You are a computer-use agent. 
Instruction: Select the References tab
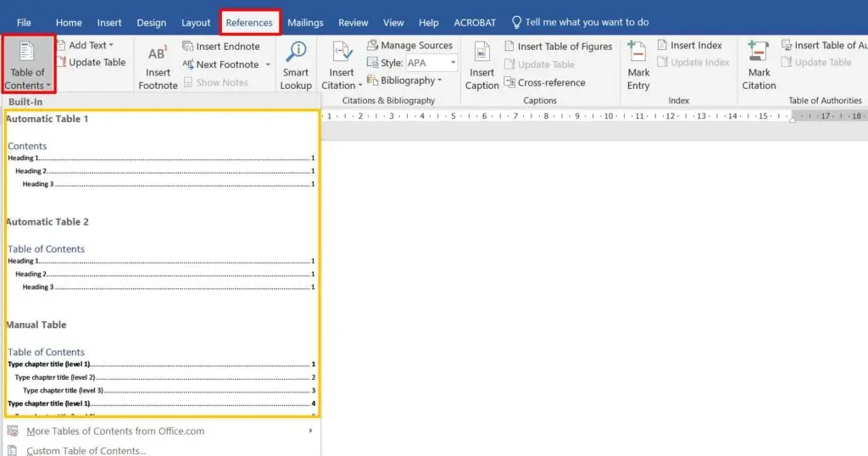pyautogui.click(x=249, y=23)
